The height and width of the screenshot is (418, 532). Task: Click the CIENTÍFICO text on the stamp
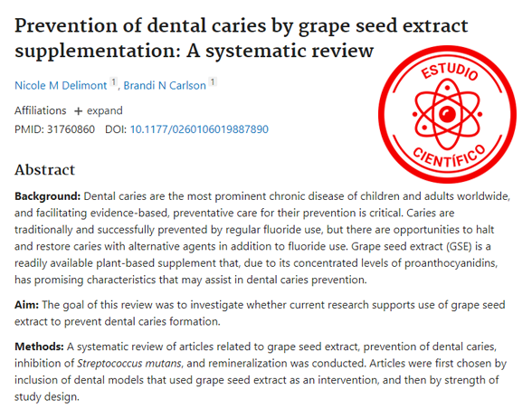[x=449, y=157]
